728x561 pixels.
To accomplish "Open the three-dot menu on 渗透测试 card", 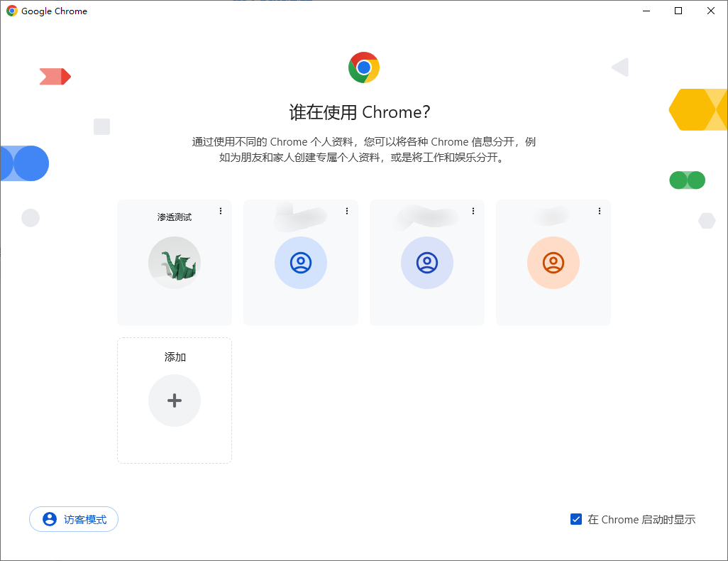I will point(221,211).
